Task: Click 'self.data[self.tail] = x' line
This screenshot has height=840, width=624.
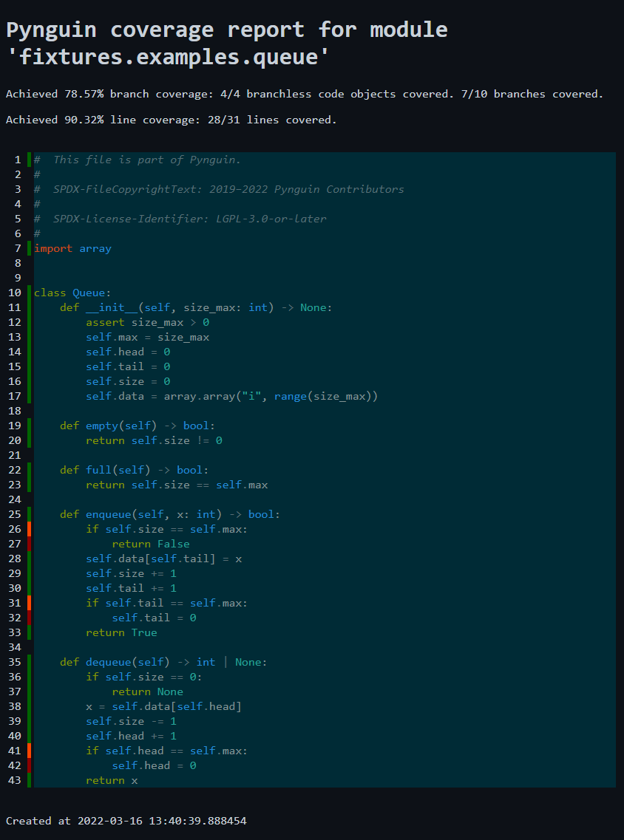Action: (x=164, y=559)
